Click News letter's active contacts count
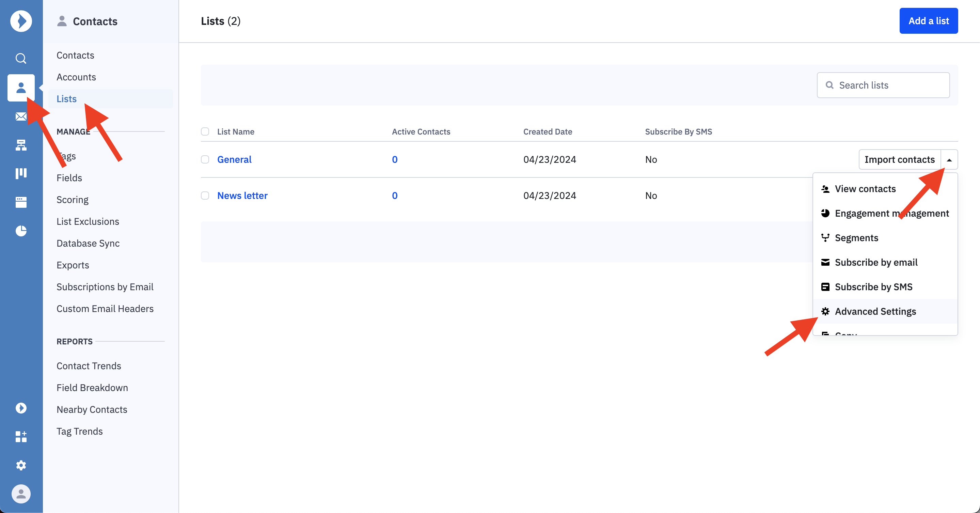Image resolution: width=980 pixels, height=513 pixels. pos(395,196)
